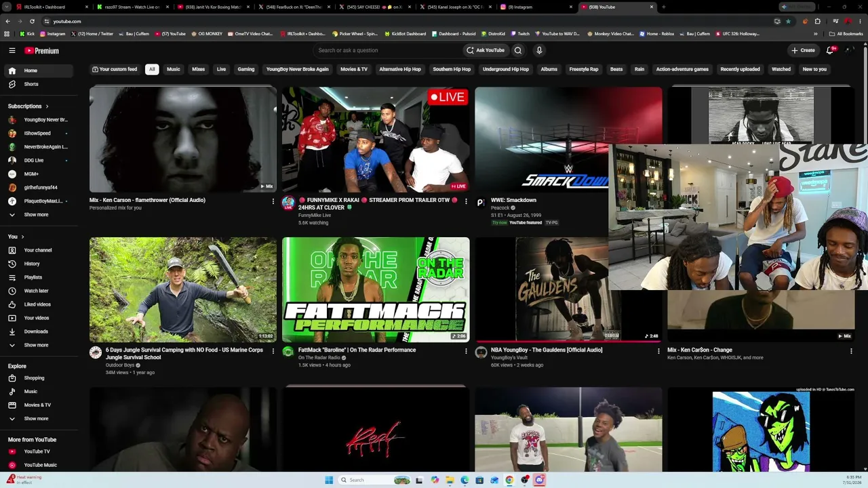The image size is (868, 488).
Task: Open the Kick bookmark
Action: click(27, 33)
